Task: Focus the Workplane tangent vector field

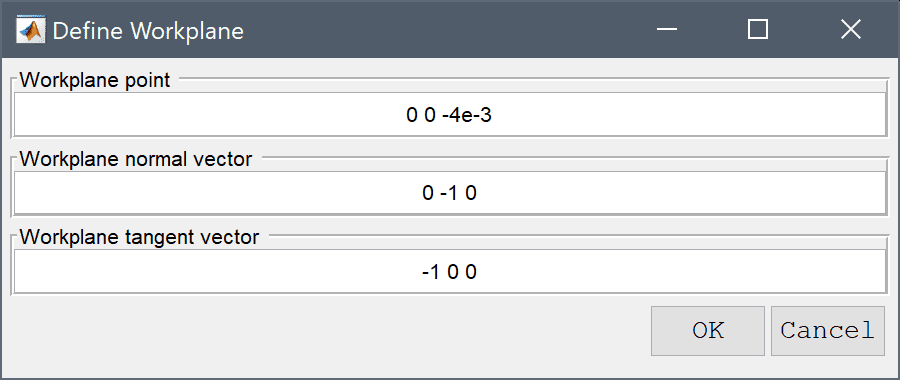Action: (x=450, y=271)
